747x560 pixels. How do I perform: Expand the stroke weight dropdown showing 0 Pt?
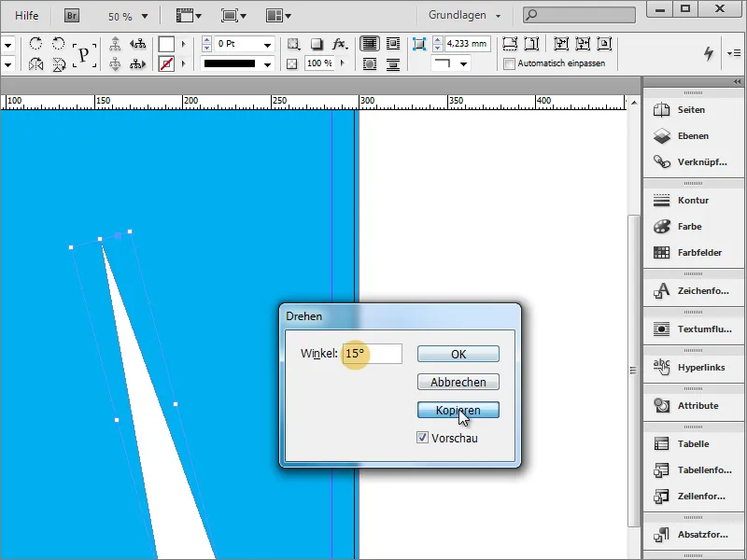click(x=267, y=44)
